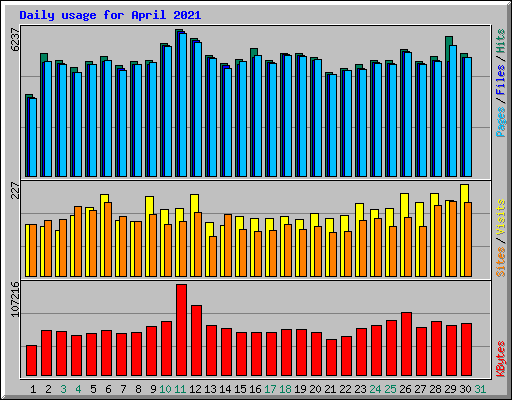Click day label 29 on the x-axis
512x400 pixels.
click(450, 389)
